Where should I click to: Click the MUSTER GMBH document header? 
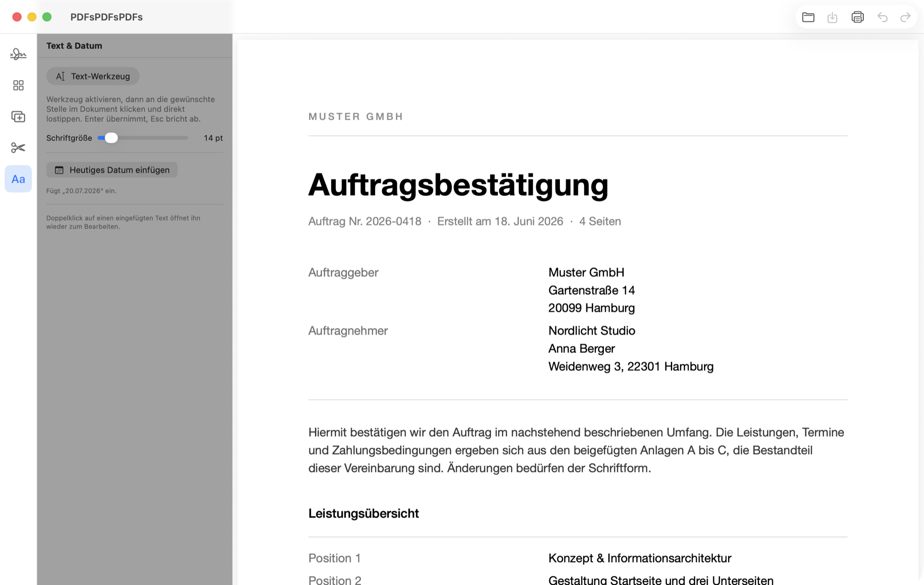tap(356, 116)
